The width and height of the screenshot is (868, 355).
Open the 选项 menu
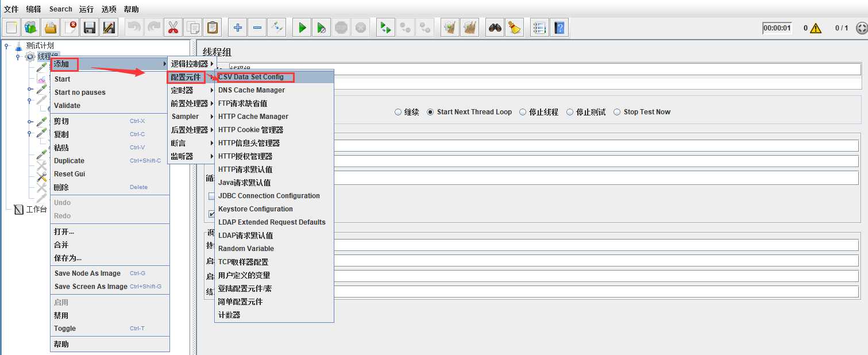tap(109, 9)
